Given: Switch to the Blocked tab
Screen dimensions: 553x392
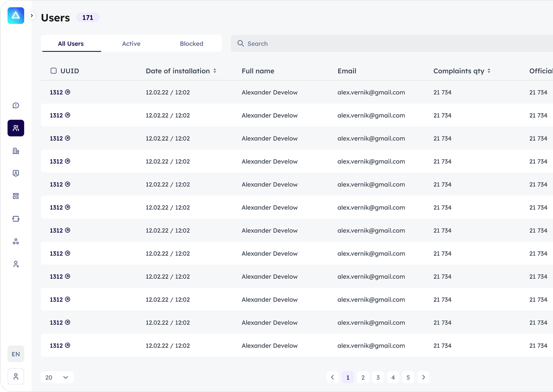Looking at the screenshot, I should tap(191, 44).
